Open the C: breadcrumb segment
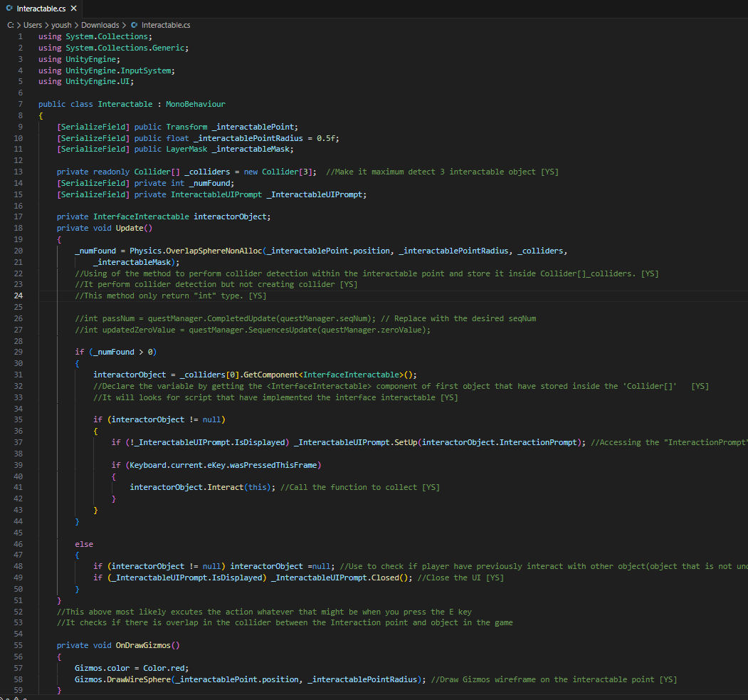The height and width of the screenshot is (700, 748). pyautogui.click(x=11, y=26)
